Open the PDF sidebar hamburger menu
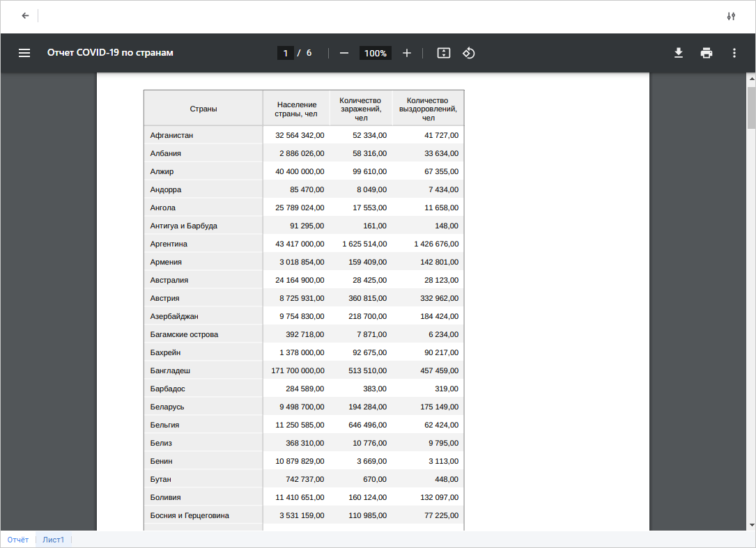The height and width of the screenshot is (548, 756). pyautogui.click(x=24, y=53)
